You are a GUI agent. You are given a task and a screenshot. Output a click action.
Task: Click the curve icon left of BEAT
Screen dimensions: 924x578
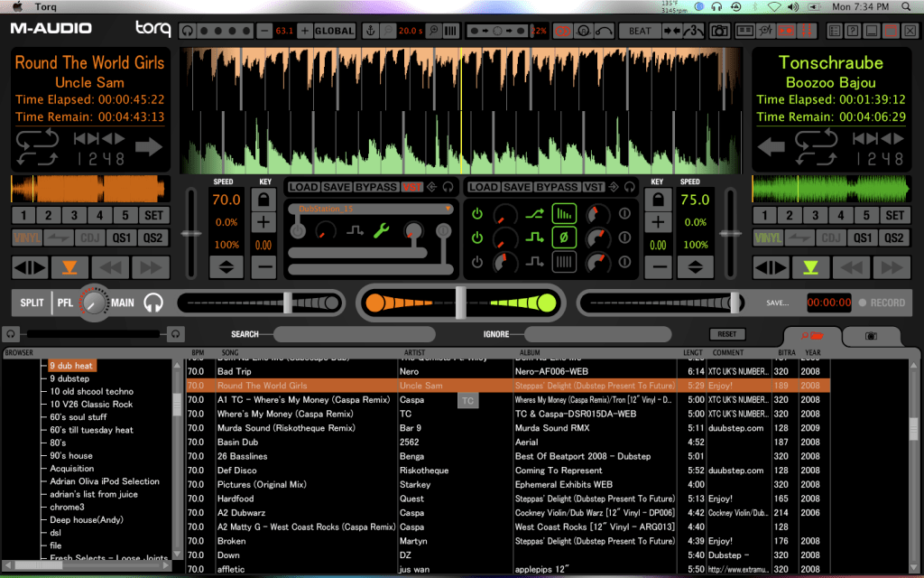tap(604, 31)
